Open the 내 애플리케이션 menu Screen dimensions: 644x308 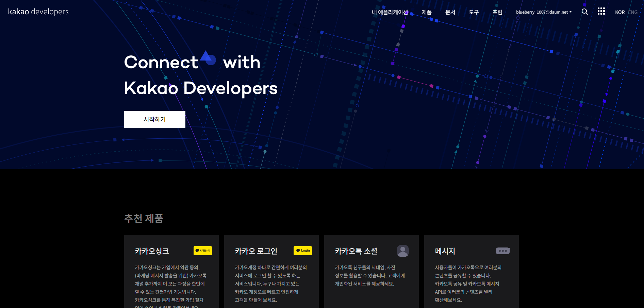390,12
